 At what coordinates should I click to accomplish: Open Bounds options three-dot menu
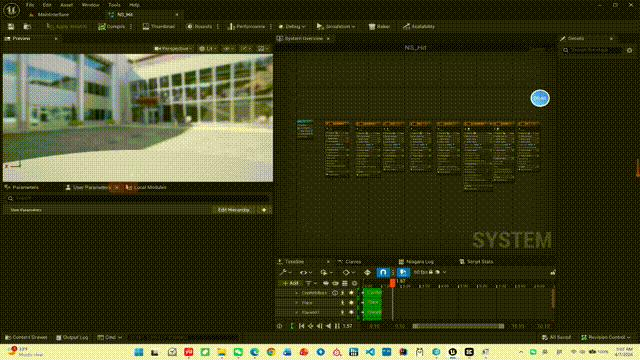218,27
